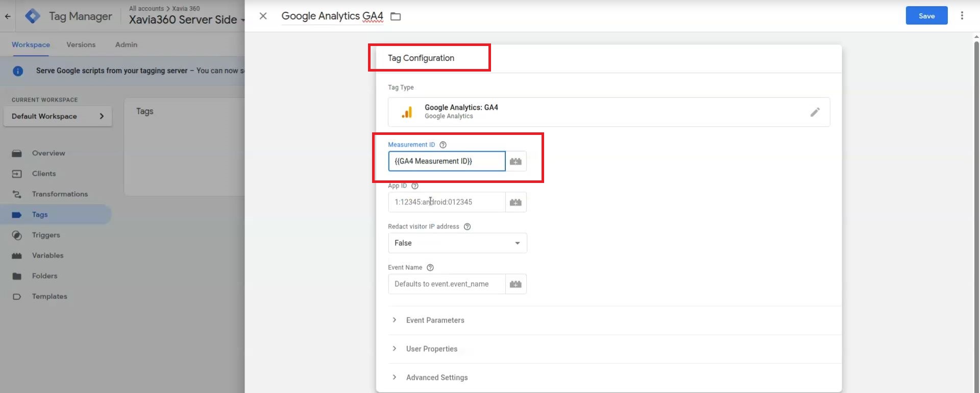
Task: Open Variables in the sidebar
Action: pos(47,256)
